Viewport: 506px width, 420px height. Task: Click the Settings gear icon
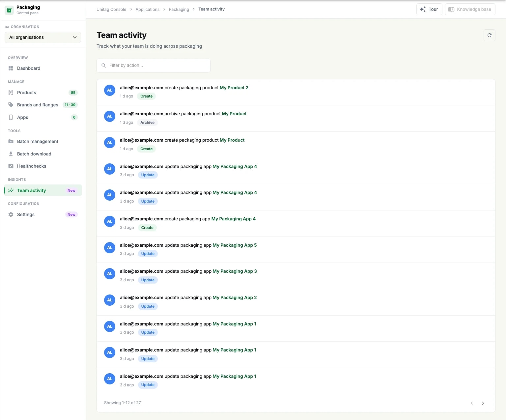[11, 214]
